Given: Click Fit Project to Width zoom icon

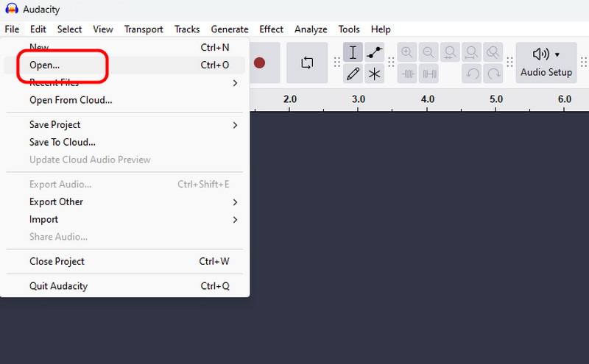Looking at the screenshot, I should click(471, 52).
